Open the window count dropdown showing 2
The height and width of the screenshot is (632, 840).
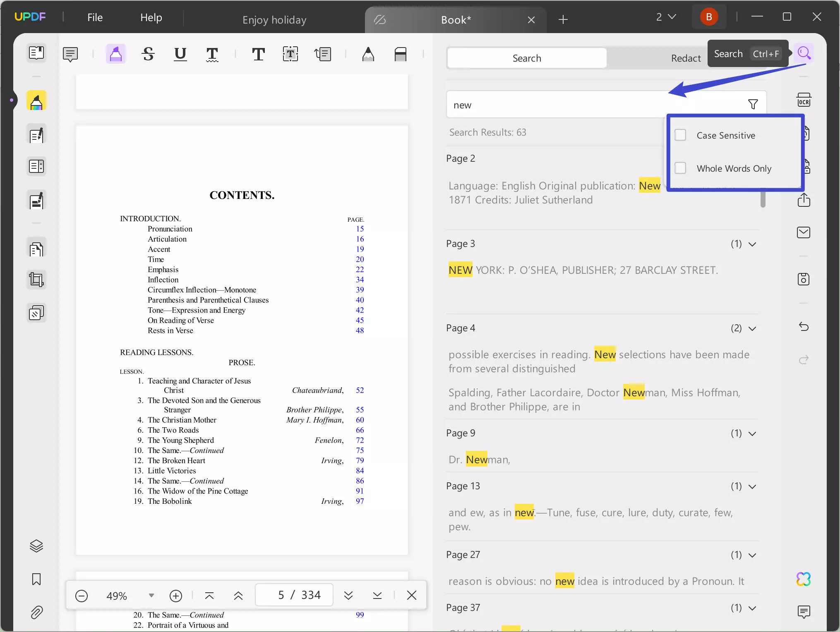pos(666,17)
